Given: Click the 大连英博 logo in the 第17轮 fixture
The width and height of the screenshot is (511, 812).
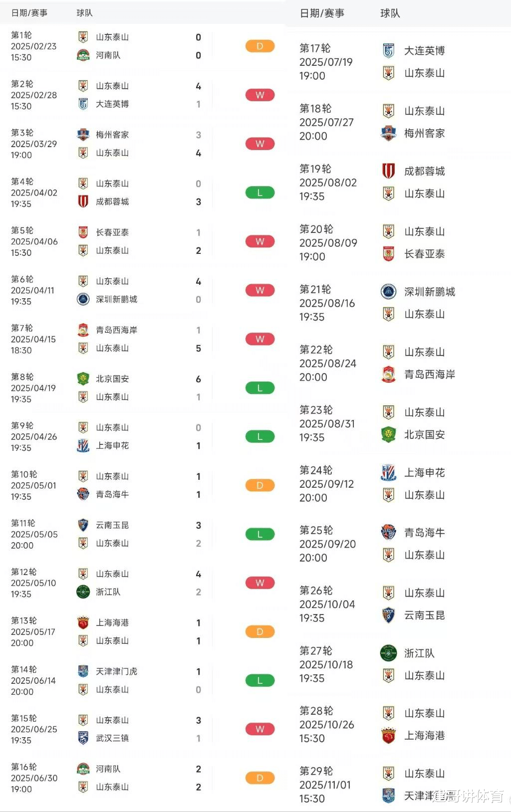Looking at the screenshot, I should [389, 51].
